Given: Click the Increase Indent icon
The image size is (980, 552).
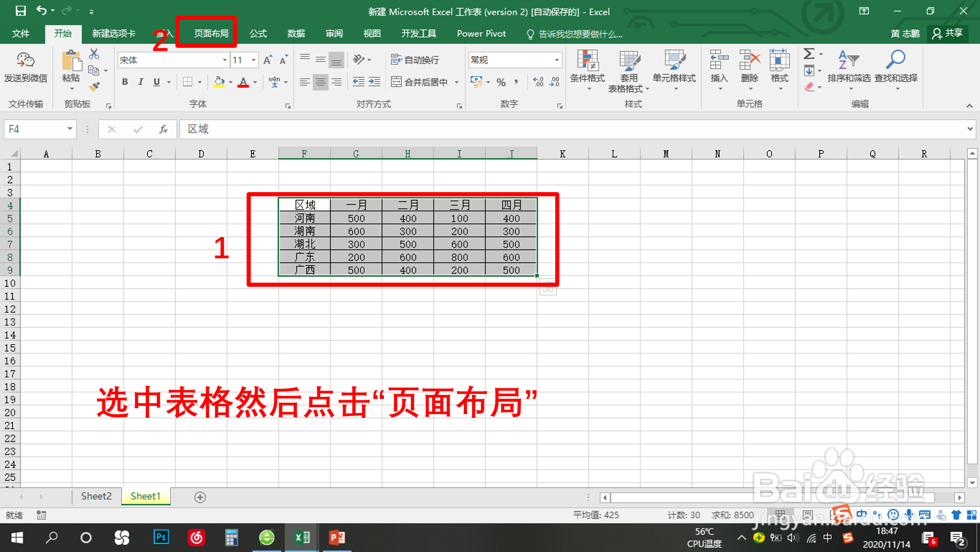Looking at the screenshot, I should point(374,82).
